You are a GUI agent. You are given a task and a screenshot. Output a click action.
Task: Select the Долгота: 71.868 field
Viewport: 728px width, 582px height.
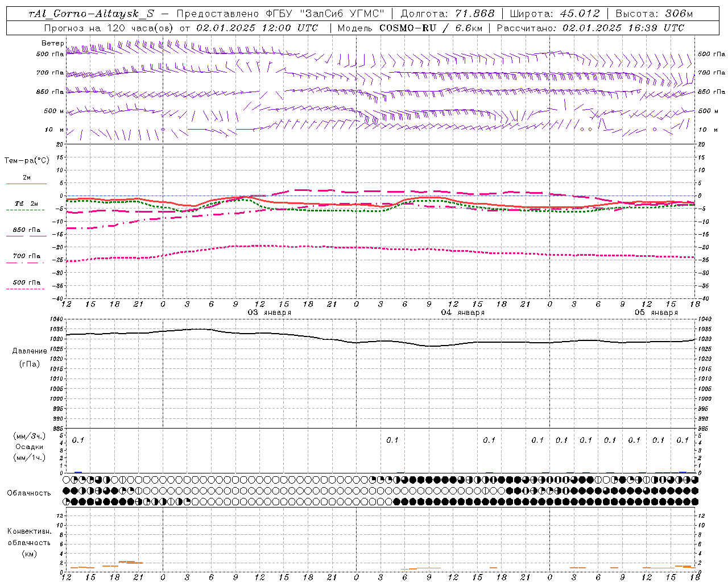(448, 14)
